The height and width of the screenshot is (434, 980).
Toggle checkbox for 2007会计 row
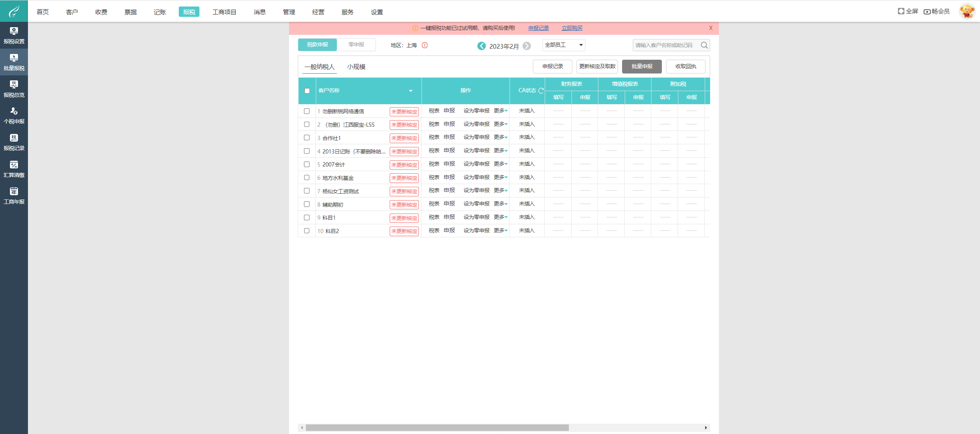tap(307, 164)
